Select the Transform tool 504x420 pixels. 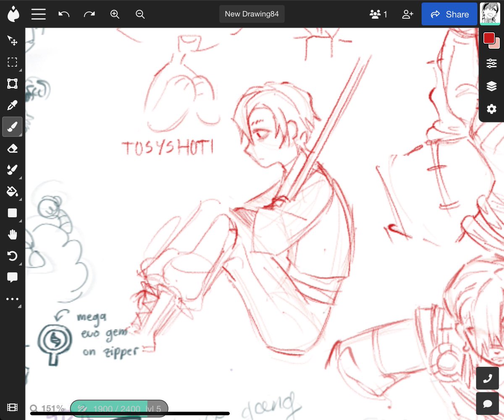click(13, 84)
